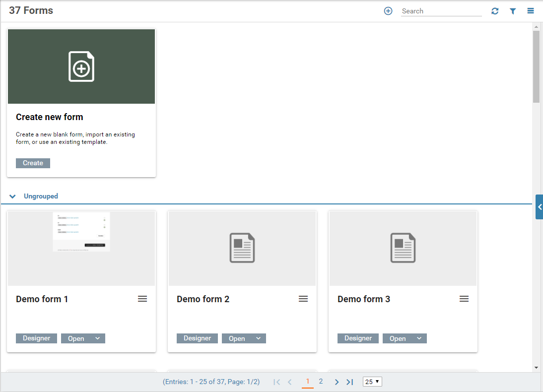Click Designer button for Demo form 2

(x=197, y=338)
